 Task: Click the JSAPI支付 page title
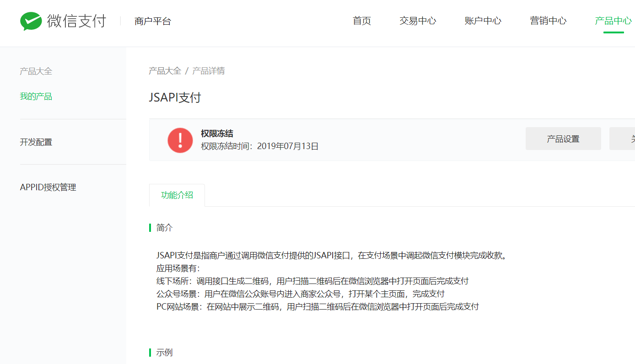[x=175, y=97]
